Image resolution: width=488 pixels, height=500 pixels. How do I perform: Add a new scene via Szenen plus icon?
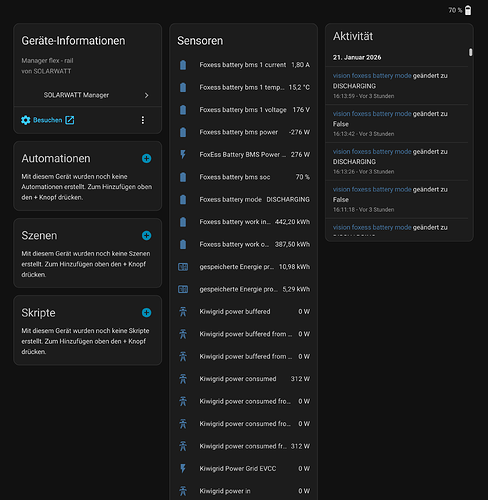pos(146,236)
